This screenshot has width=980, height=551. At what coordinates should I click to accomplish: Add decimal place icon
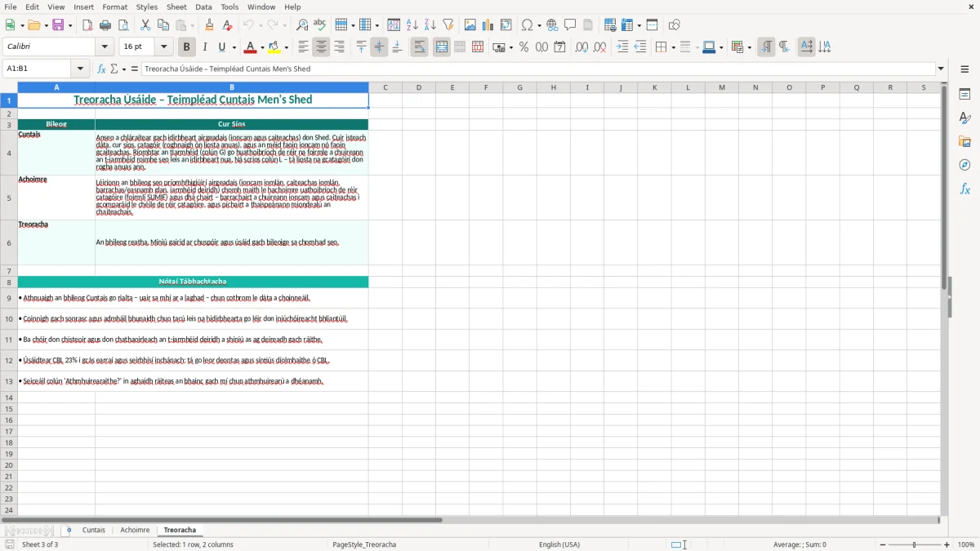(x=581, y=47)
